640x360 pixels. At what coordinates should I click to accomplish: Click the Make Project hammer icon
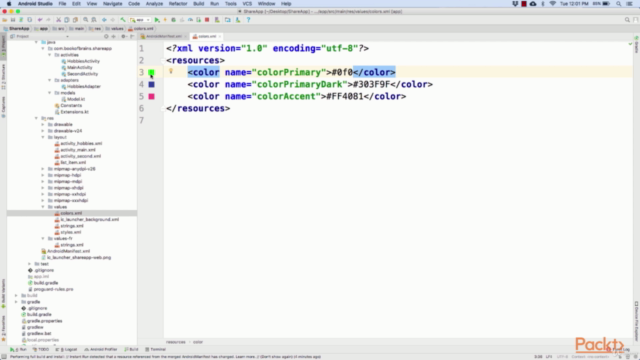point(123,20)
